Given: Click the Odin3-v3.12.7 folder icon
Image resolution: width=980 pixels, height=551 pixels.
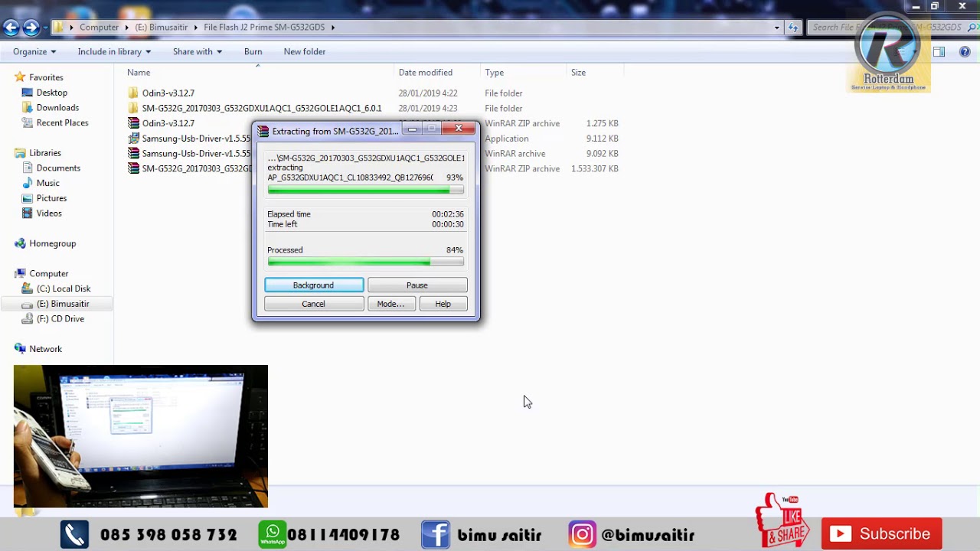Looking at the screenshot, I should 133,93.
